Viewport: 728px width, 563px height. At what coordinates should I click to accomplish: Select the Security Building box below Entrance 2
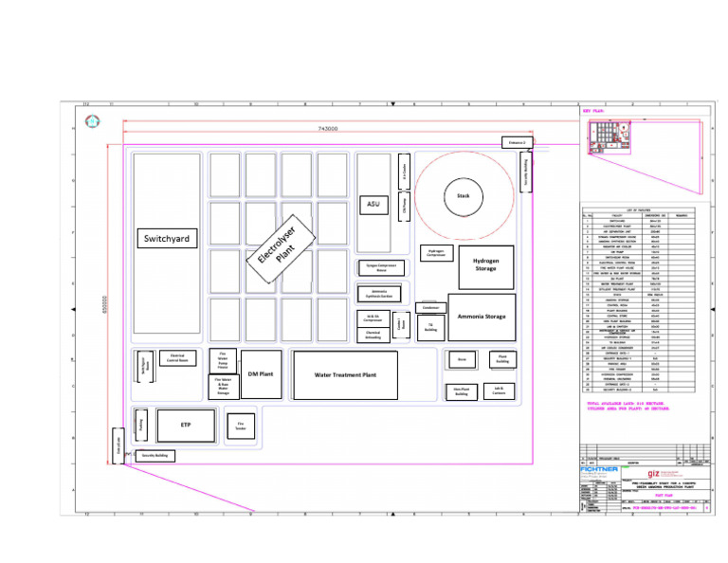[x=526, y=172]
